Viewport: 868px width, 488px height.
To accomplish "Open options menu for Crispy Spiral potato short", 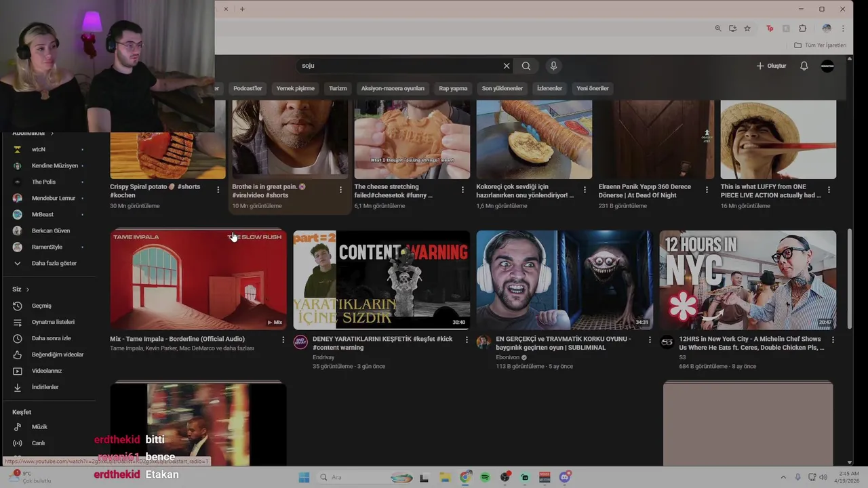I will (218, 190).
